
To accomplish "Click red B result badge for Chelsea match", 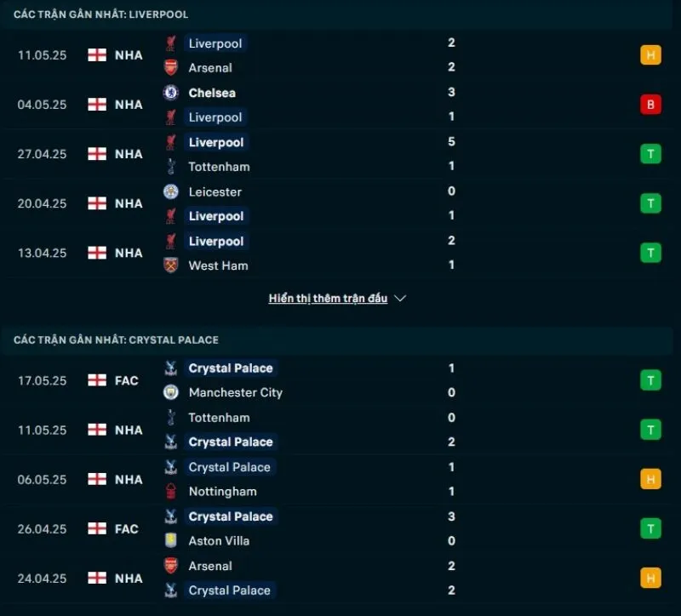I will pyautogui.click(x=650, y=105).
